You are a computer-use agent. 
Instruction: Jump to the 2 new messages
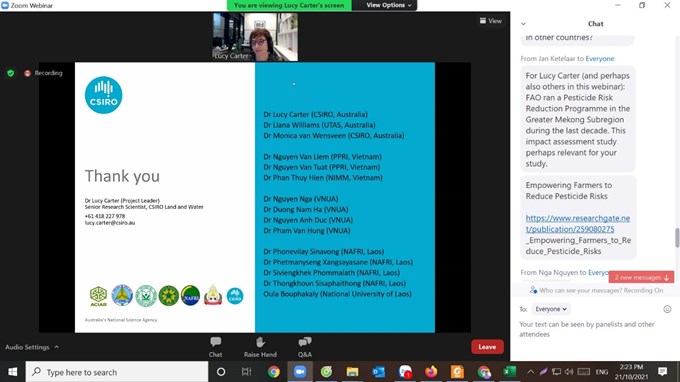pos(641,278)
